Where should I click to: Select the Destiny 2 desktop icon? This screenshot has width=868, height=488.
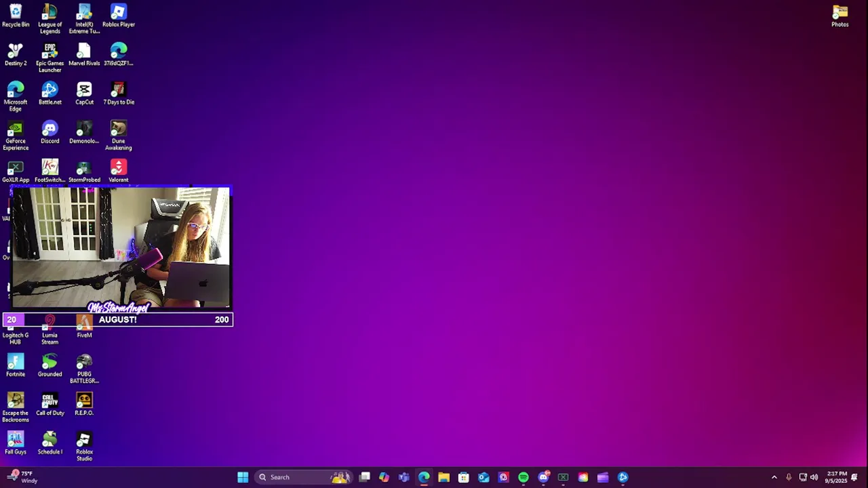pyautogui.click(x=16, y=55)
